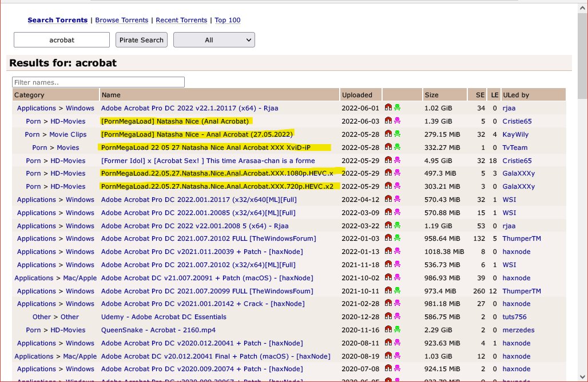Open Other subcategory link in the Udemy row
The height and width of the screenshot is (382, 588).
(x=70, y=317)
